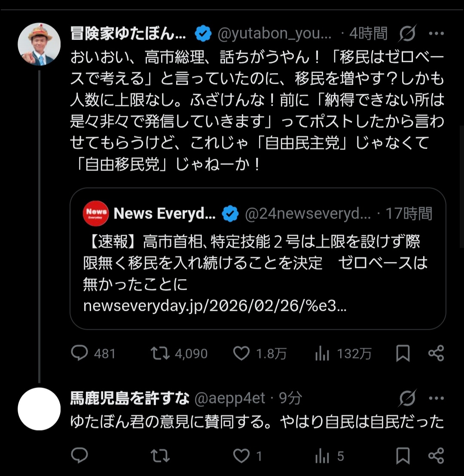The height and width of the screenshot is (476, 464).
Task: View analytics of @aepp4et reply
Action: click(x=322, y=455)
